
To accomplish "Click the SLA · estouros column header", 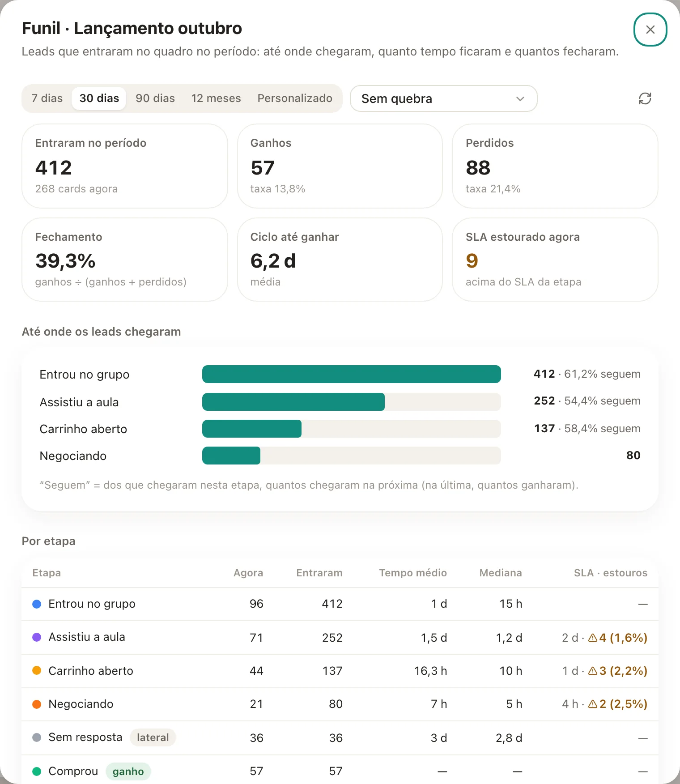I will (x=611, y=573).
